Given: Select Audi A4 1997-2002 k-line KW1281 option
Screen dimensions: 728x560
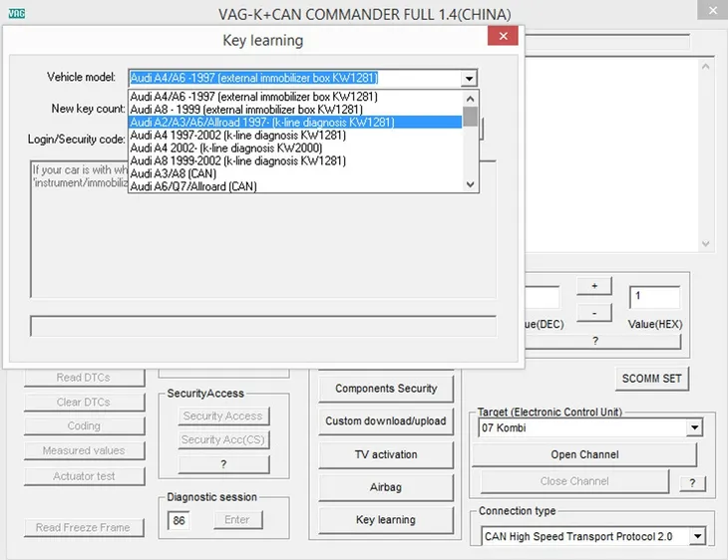Looking at the screenshot, I should point(296,136).
